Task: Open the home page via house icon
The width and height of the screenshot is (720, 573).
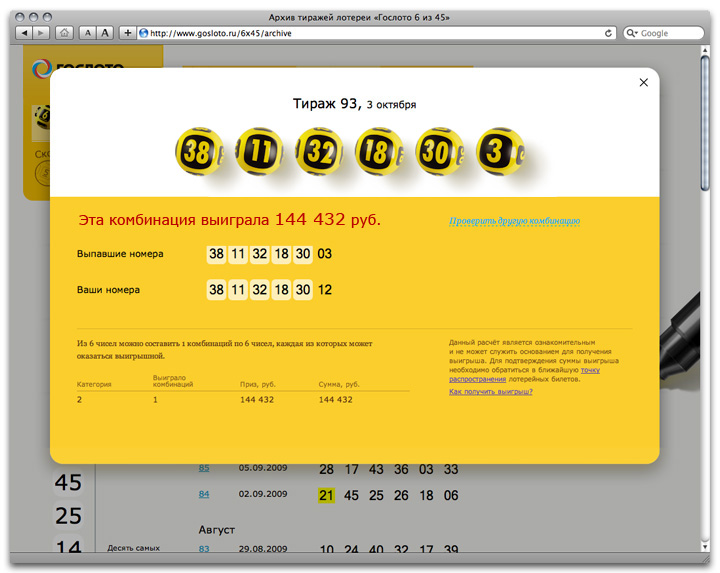Action: [64, 33]
